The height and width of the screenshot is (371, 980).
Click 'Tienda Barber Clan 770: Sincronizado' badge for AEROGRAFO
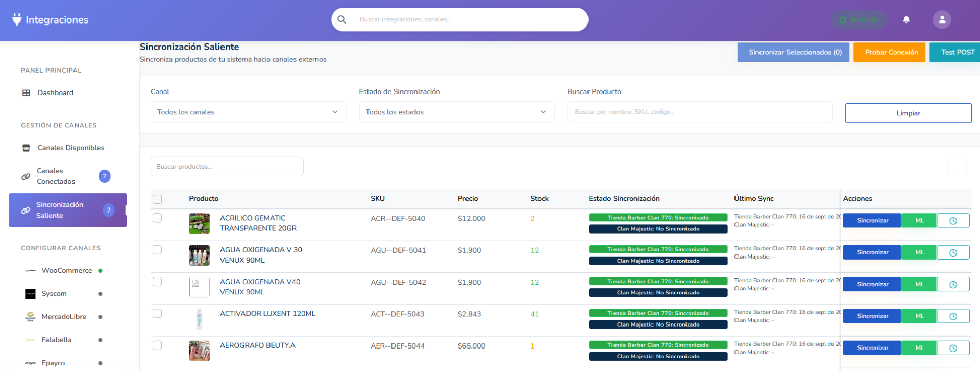[658, 345]
